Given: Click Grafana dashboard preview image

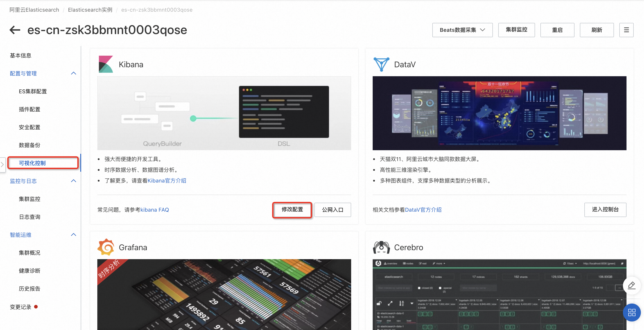Looking at the screenshot, I should pos(224,294).
